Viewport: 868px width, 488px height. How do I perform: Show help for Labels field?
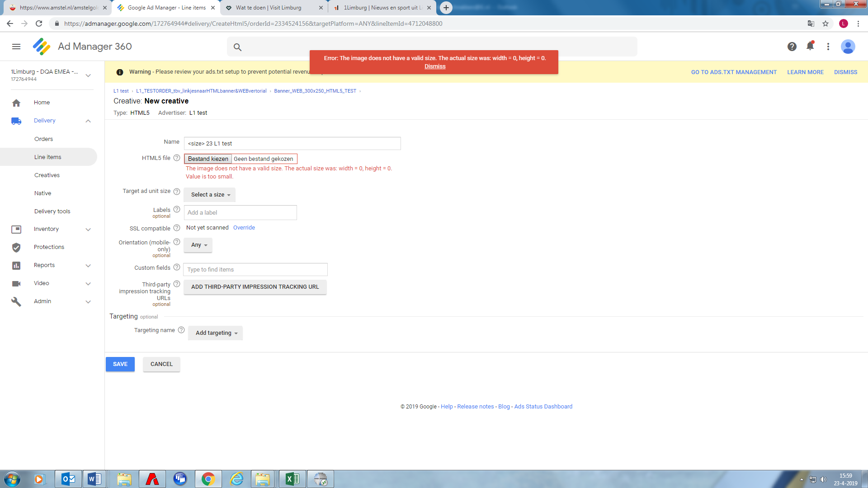177,210
